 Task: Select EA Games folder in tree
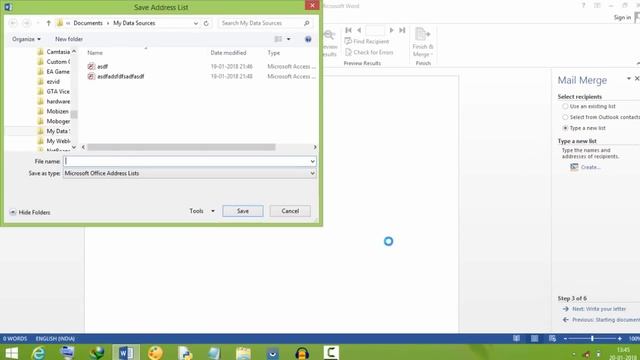coord(53,71)
